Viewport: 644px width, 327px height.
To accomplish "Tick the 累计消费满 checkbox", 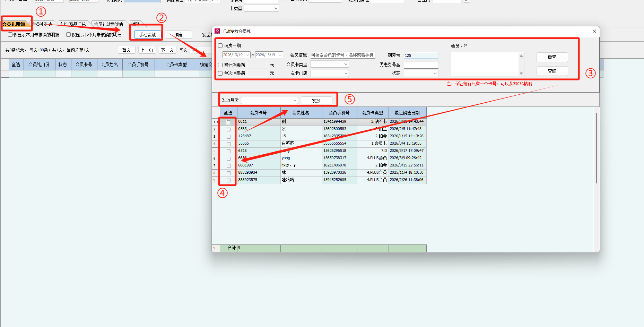I will pos(220,65).
